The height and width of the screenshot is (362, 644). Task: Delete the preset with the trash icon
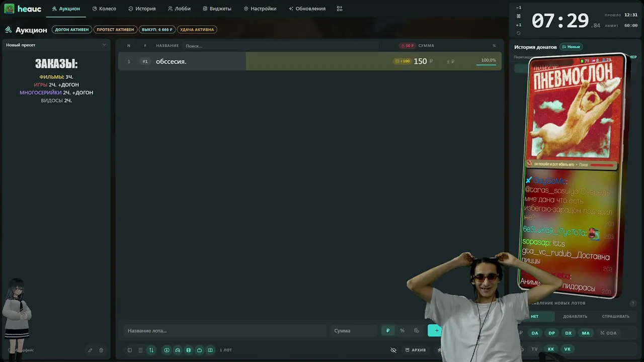pos(101,350)
